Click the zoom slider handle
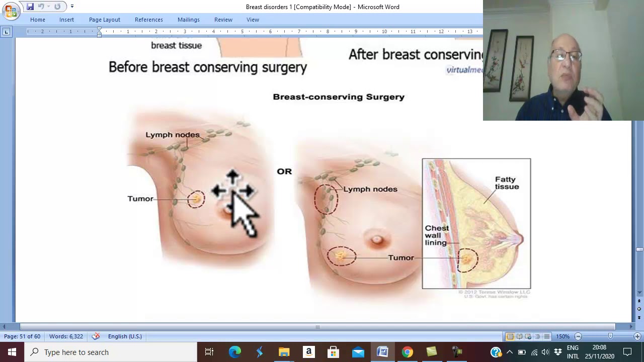Screen dimensions: 644x362 pyautogui.click(x=610, y=336)
